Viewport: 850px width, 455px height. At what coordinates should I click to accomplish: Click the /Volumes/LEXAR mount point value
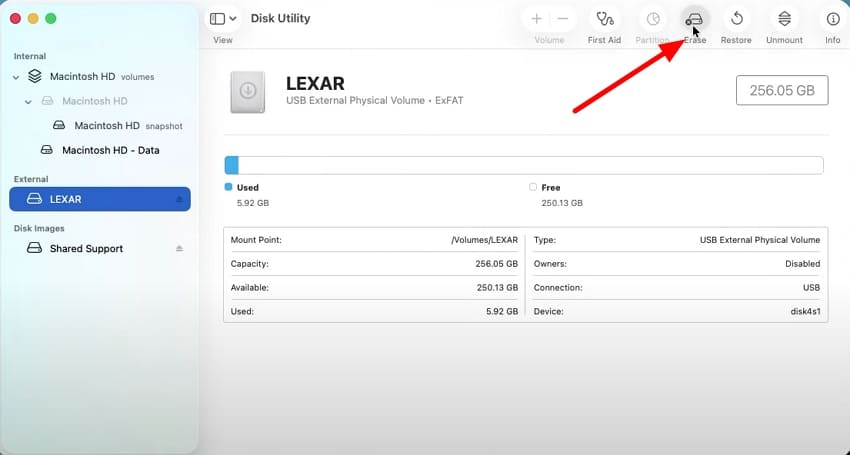484,240
